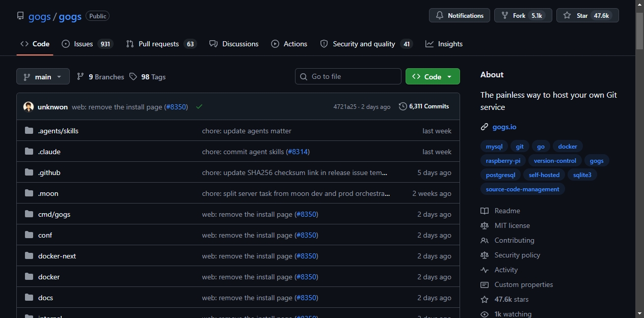This screenshot has height=318, width=644.
Task: Open the .agents/skills folder name
Action: tap(58, 131)
